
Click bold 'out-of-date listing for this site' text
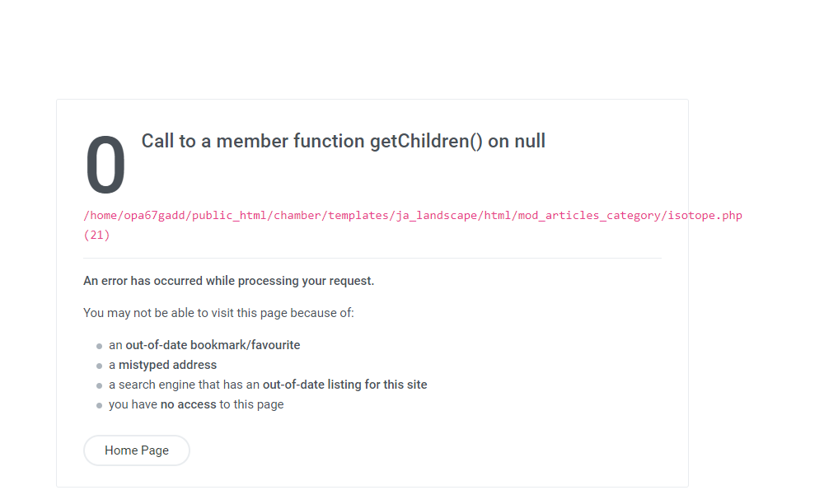[x=344, y=385]
